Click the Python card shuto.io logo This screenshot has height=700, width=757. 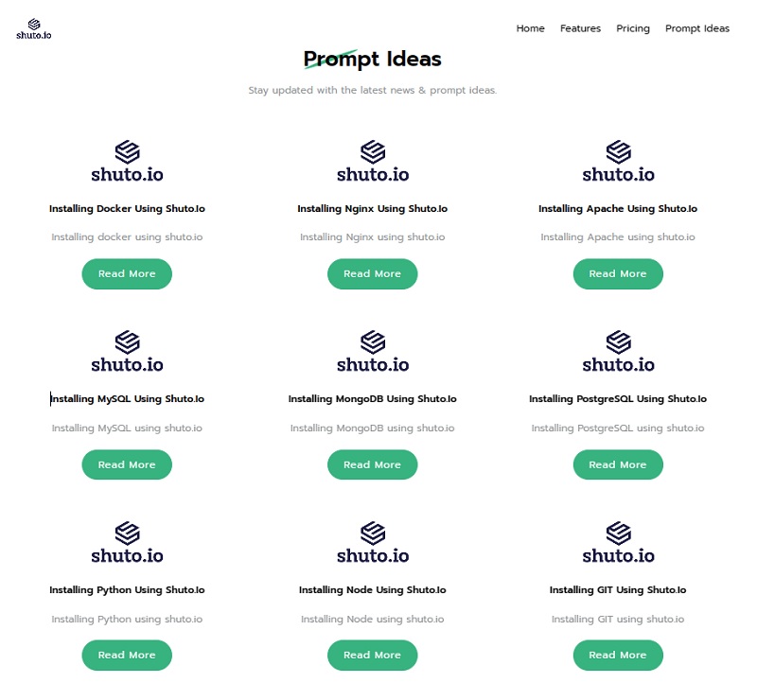127,543
